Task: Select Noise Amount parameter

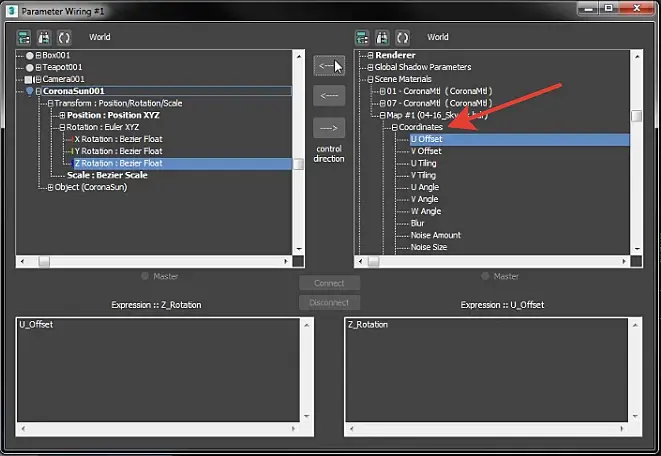Action: pyautogui.click(x=436, y=235)
